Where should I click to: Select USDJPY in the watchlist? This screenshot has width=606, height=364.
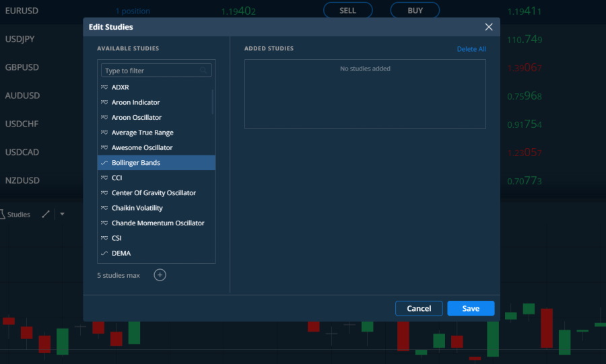(x=20, y=39)
